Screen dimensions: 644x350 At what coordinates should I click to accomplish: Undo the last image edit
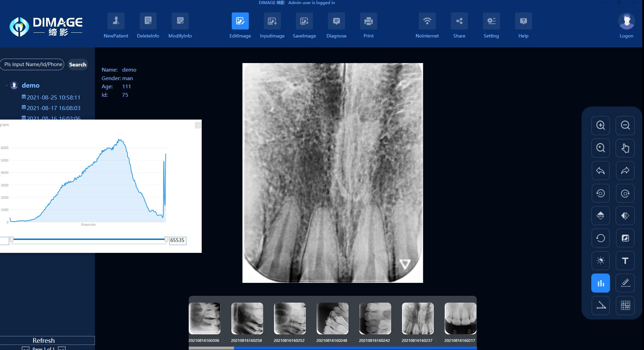601,170
